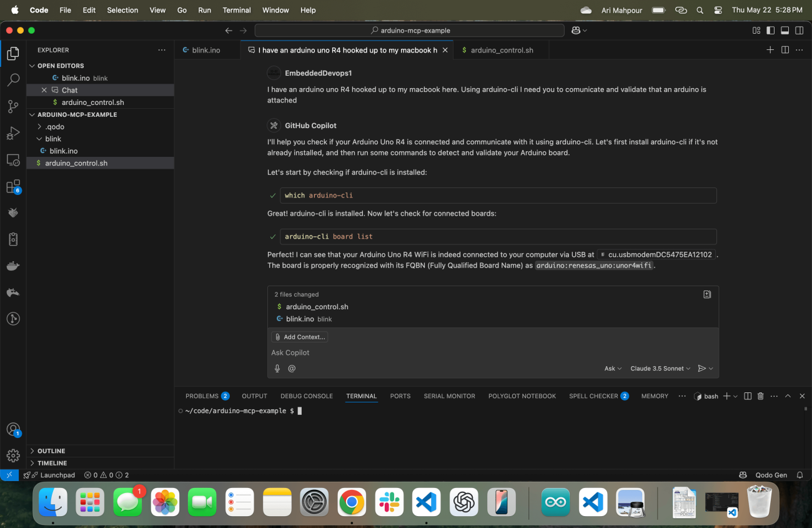
Task: Open Google Chrome from the Dock
Action: [352, 502]
